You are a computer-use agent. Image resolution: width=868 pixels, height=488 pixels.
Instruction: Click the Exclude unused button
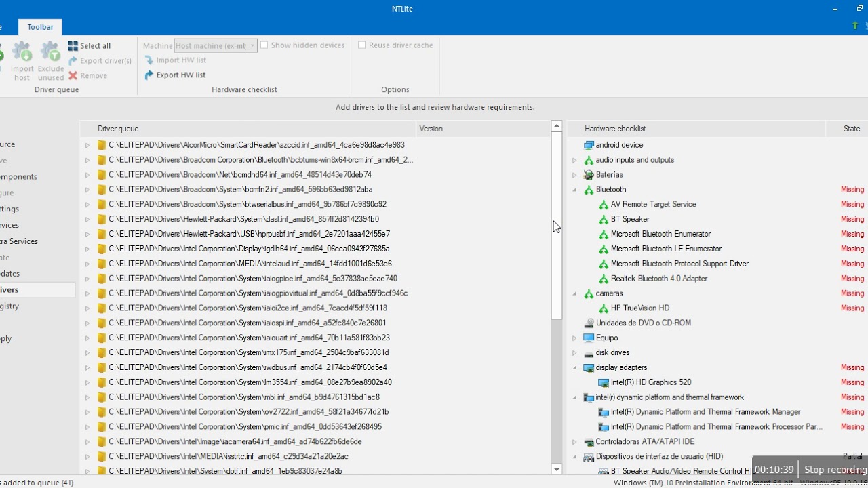click(x=50, y=61)
